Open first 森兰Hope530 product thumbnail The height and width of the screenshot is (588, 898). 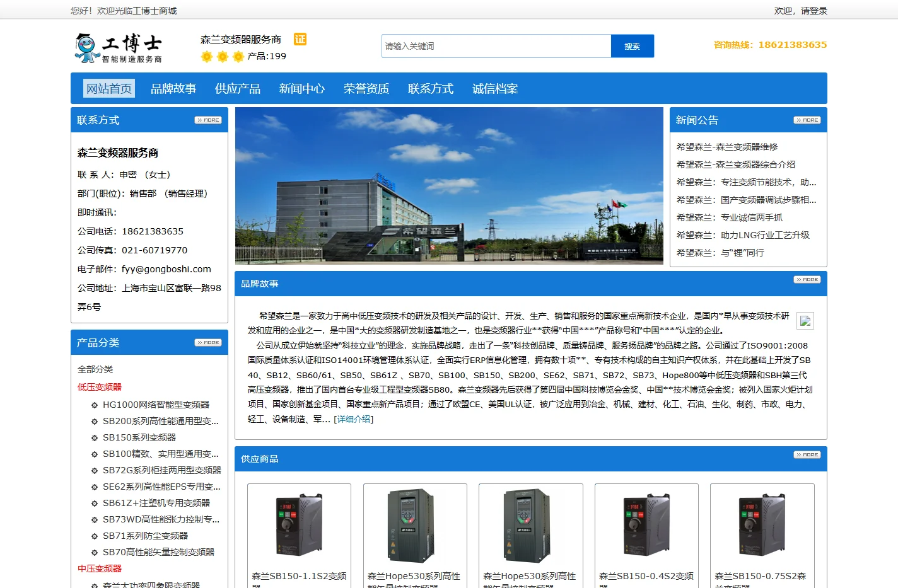pyautogui.click(x=411, y=526)
